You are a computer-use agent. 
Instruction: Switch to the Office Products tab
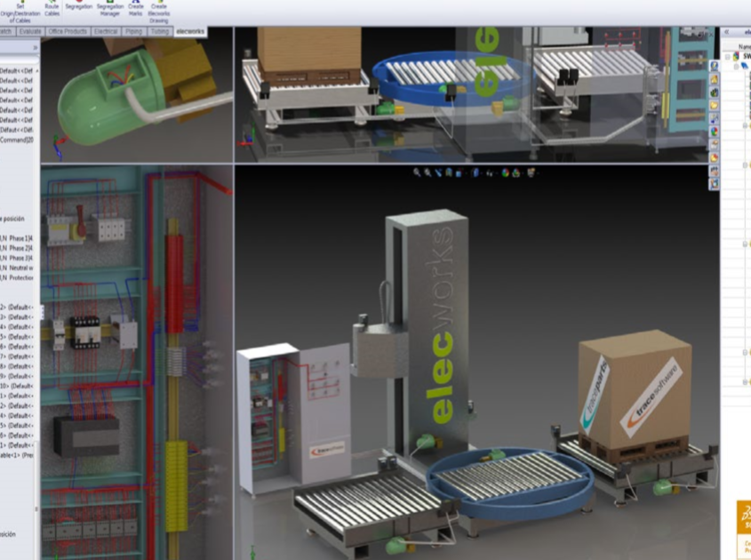coord(68,32)
